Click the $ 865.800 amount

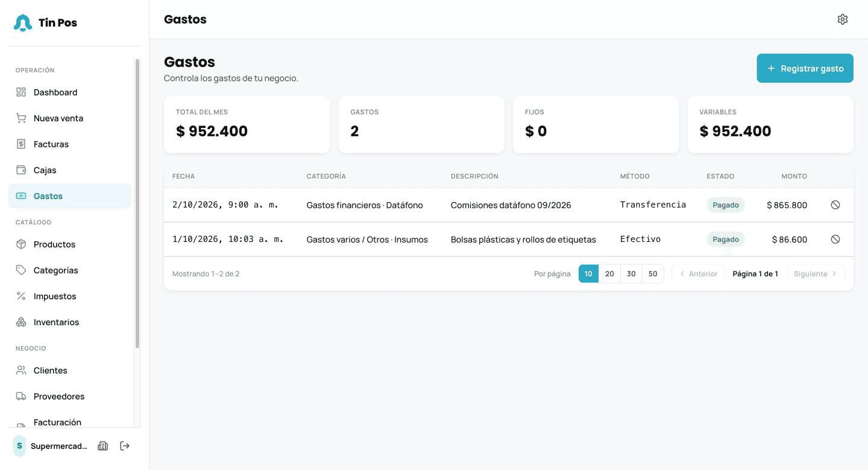pos(787,205)
